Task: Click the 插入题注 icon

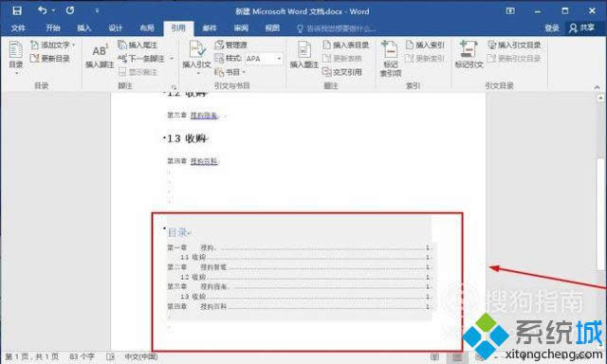Action: [304, 55]
